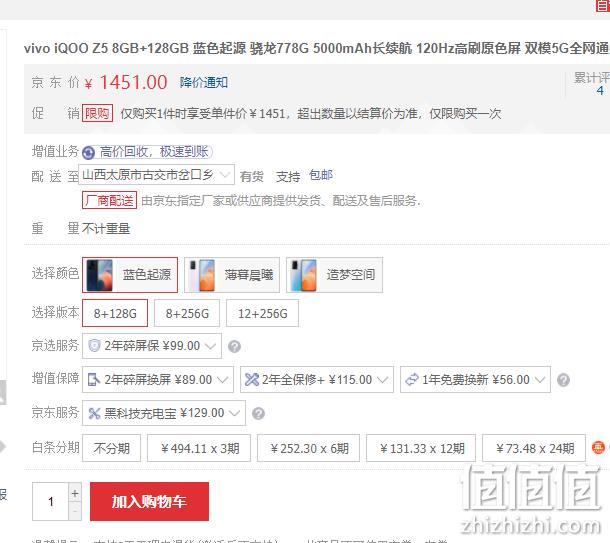Click the help icon next to 京选服务
Viewport: 610px width, 543px height.
(x=234, y=346)
